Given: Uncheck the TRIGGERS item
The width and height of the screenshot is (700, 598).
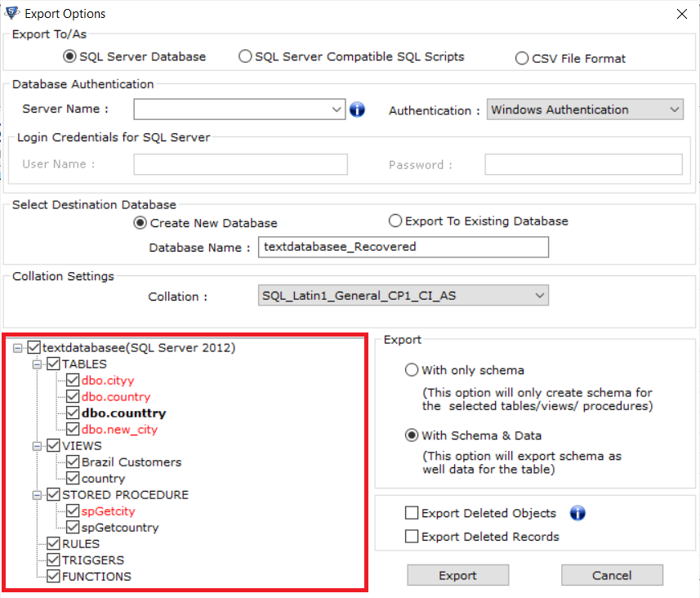Looking at the screenshot, I should [53, 560].
